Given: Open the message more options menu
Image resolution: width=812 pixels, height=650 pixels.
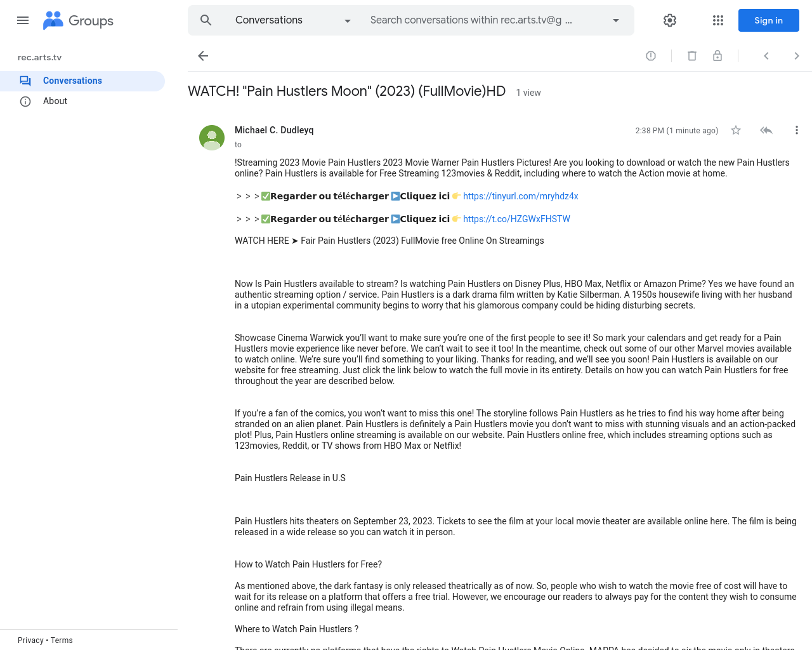Looking at the screenshot, I should pyautogui.click(x=797, y=130).
